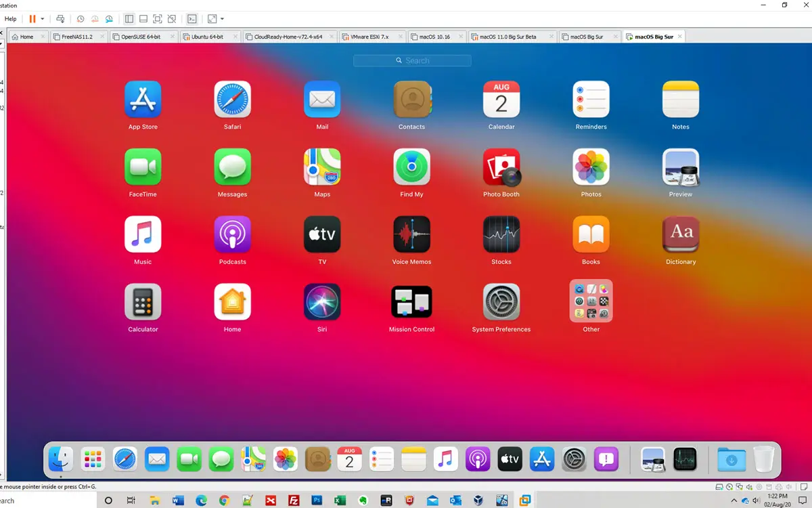Open the Find My app
Image resolution: width=812 pixels, height=508 pixels.
(x=412, y=167)
